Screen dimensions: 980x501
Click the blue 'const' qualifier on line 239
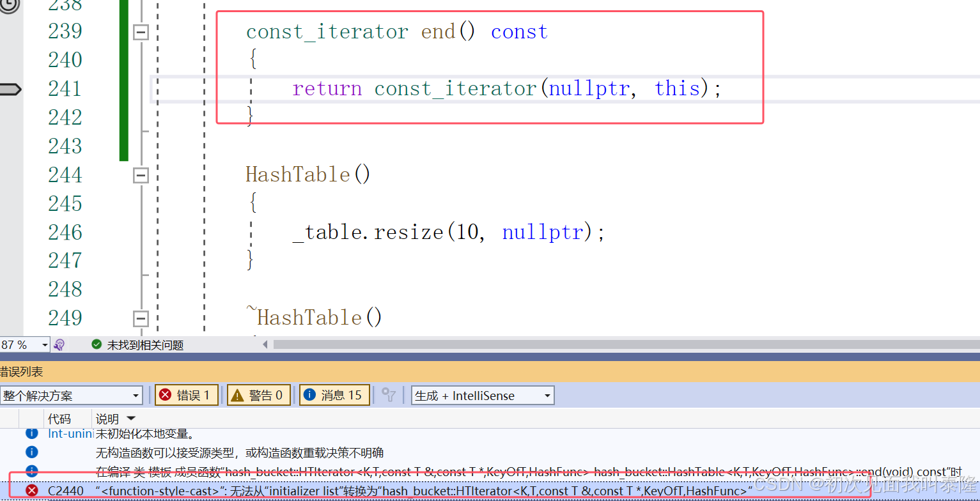(x=519, y=32)
